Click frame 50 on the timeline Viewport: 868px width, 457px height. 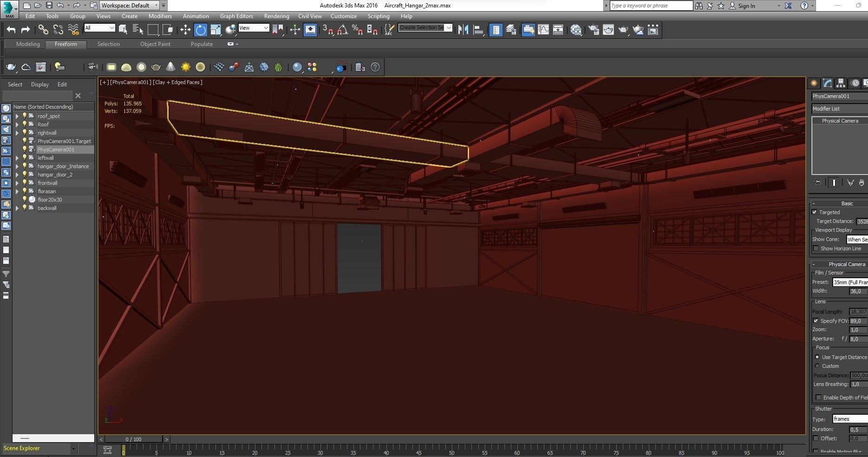click(x=452, y=450)
